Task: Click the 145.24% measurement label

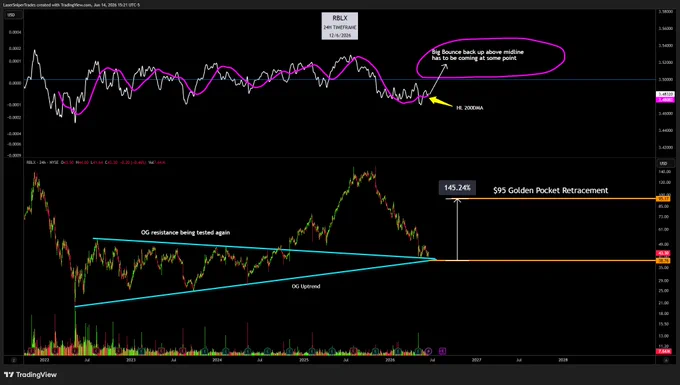Action: 457,188
